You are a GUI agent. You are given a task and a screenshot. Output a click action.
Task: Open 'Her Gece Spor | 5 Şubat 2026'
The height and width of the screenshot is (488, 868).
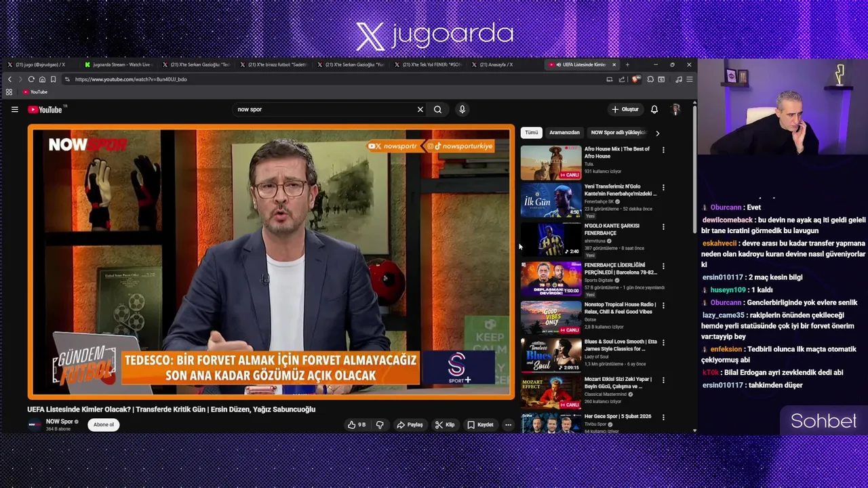coord(617,417)
